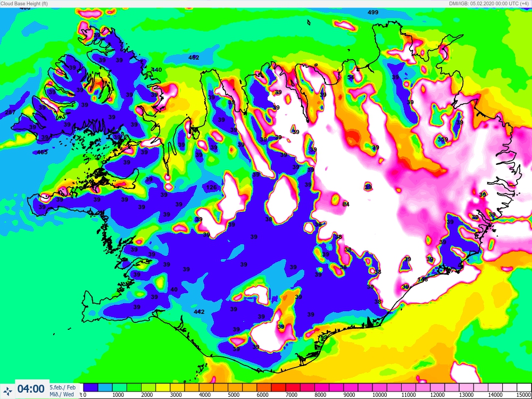Click the 359 value on the map
This screenshot has height=399, width=532.
(x=443, y=139)
